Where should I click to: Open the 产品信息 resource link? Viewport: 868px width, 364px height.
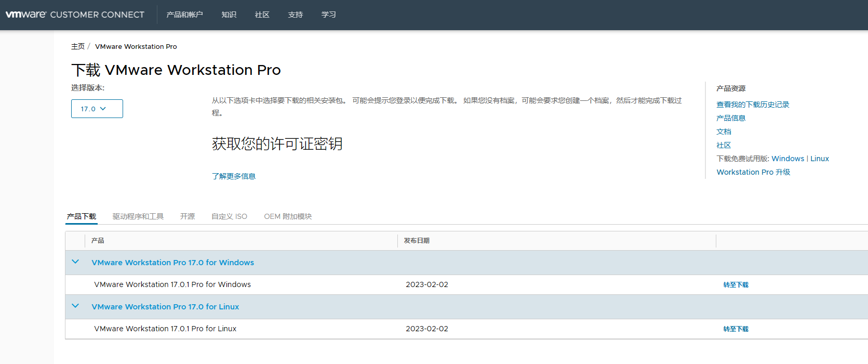click(731, 118)
